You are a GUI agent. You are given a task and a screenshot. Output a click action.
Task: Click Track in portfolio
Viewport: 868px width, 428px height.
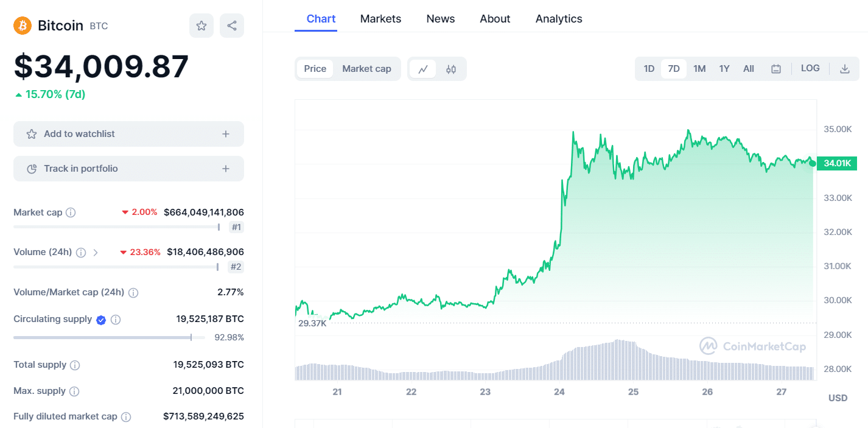(x=128, y=168)
